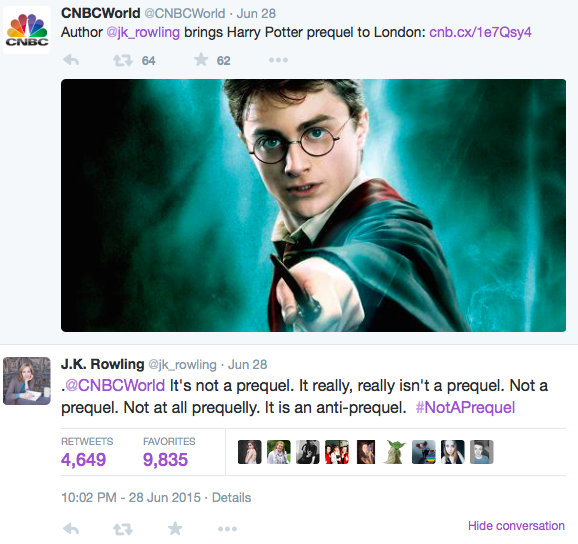The height and width of the screenshot is (544, 578).
Task: Retweet the CNBCWorld tweet
Action: 123,60
